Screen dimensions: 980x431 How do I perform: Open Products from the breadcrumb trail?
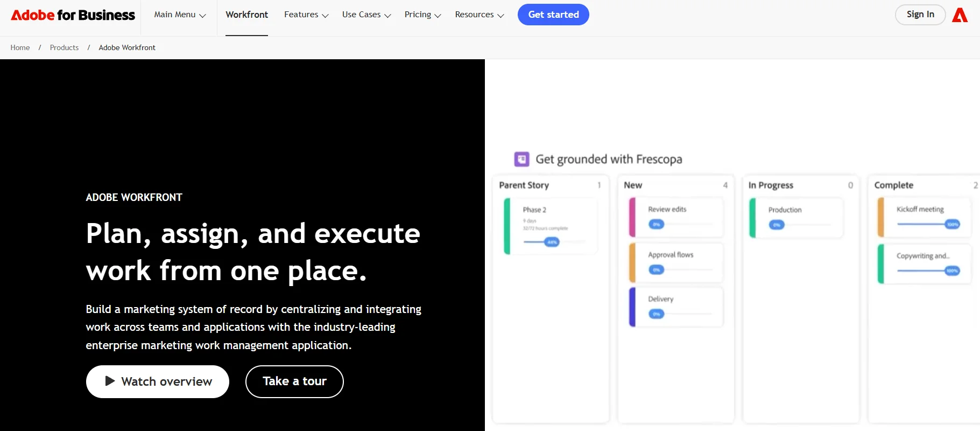point(64,47)
